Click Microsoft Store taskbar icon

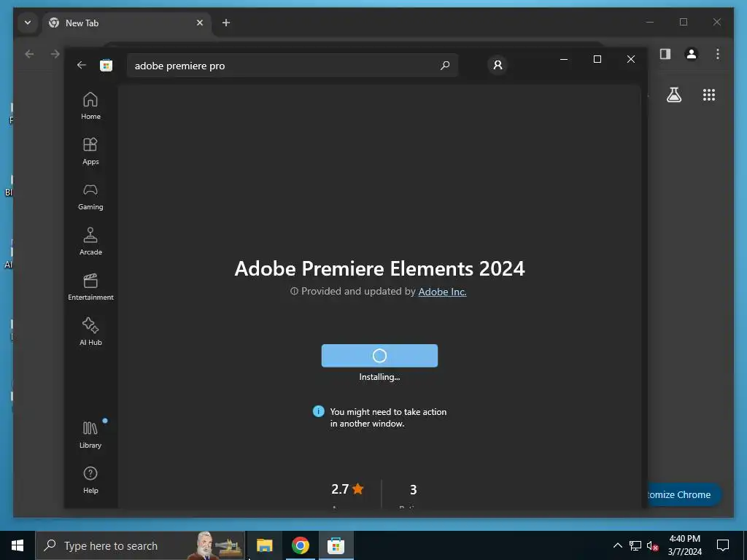pyautogui.click(x=336, y=545)
